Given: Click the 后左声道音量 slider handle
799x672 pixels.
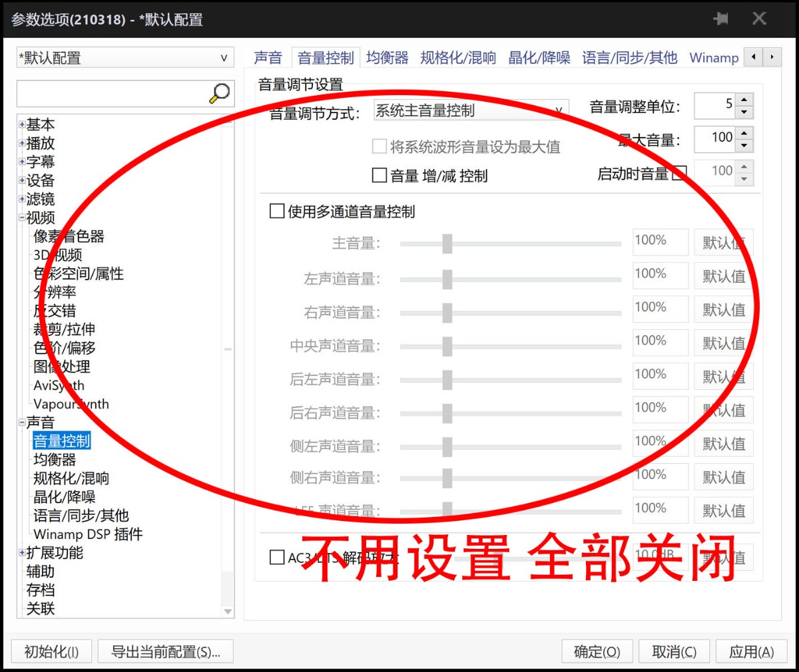Looking at the screenshot, I should click(447, 379).
